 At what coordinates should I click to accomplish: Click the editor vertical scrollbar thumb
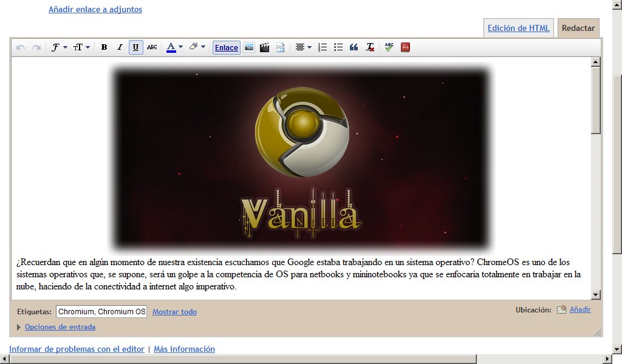coord(595,100)
